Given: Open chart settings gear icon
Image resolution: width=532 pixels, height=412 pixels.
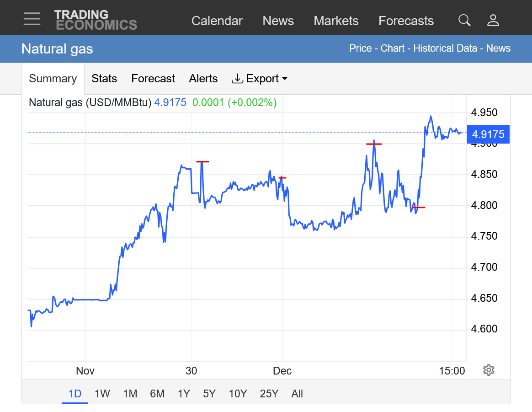Looking at the screenshot, I should [x=489, y=370].
